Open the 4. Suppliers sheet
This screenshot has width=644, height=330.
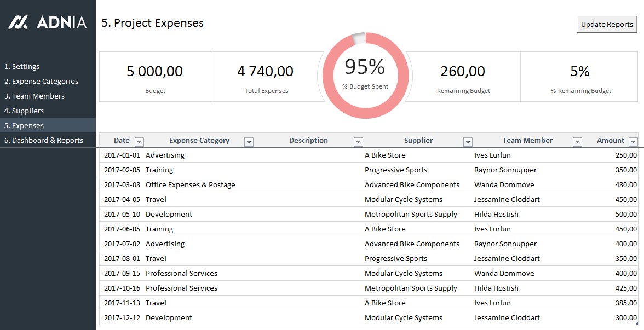point(24,111)
